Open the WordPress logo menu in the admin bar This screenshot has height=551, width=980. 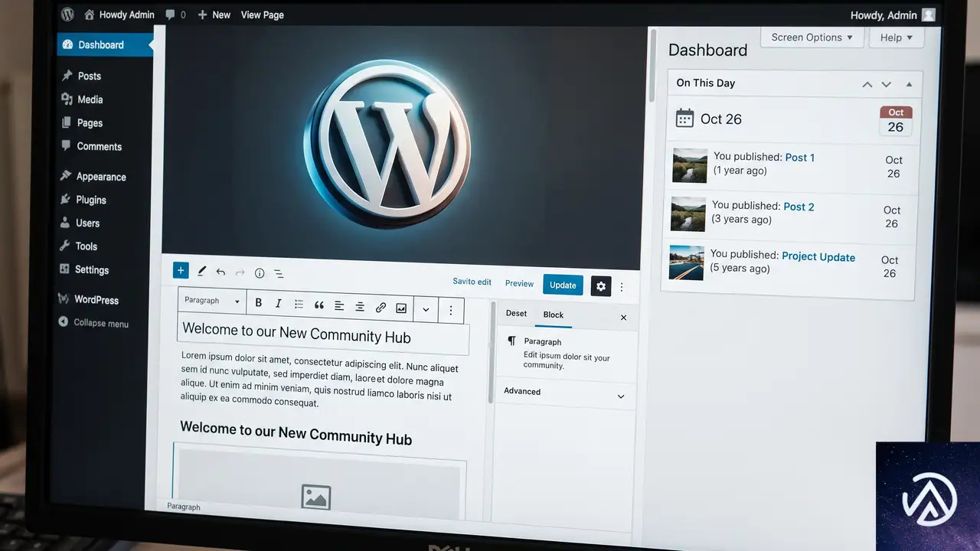tap(67, 14)
